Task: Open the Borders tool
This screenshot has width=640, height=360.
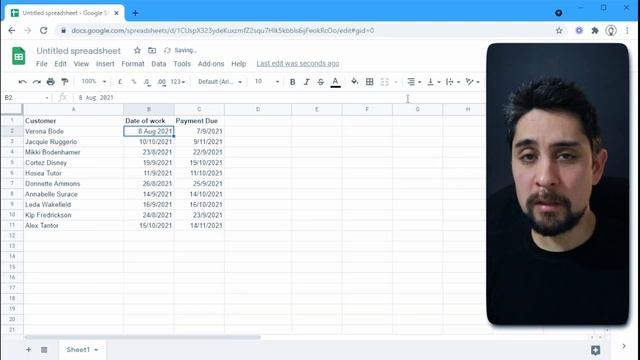Action: click(x=369, y=82)
